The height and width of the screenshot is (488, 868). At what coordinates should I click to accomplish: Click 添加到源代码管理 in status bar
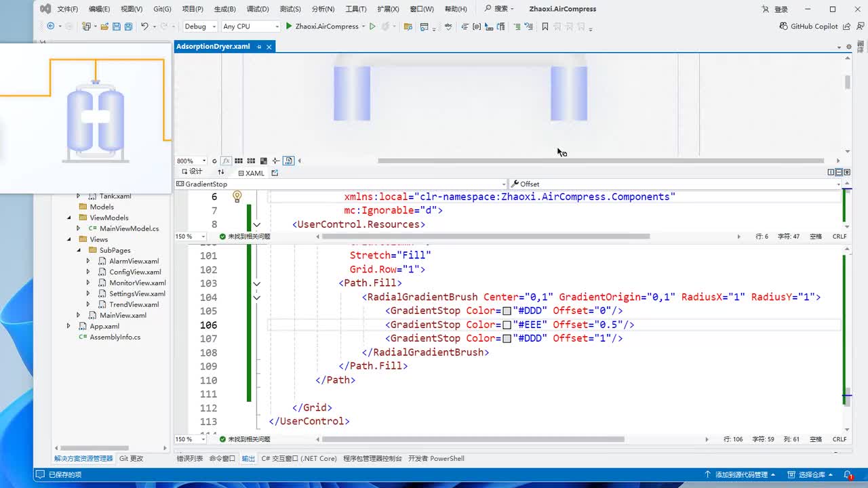pos(741,474)
